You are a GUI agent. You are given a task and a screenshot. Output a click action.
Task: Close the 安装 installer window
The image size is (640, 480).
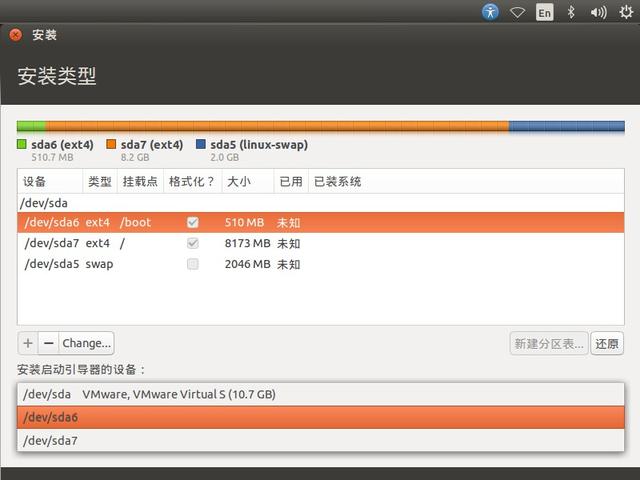pyautogui.click(x=16, y=35)
